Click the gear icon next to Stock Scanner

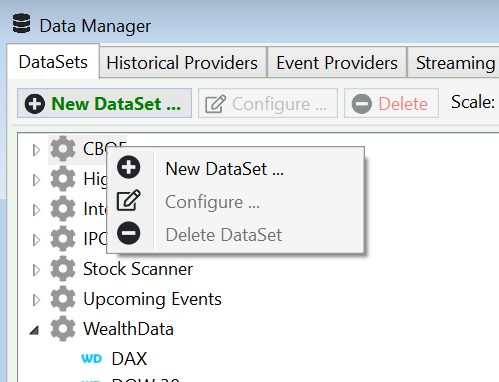coord(63,269)
